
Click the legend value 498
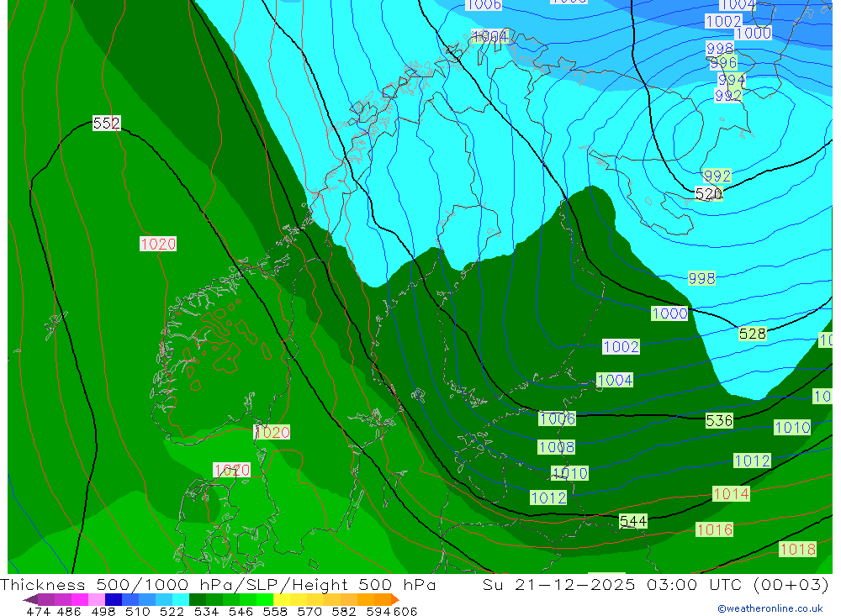tap(103, 611)
